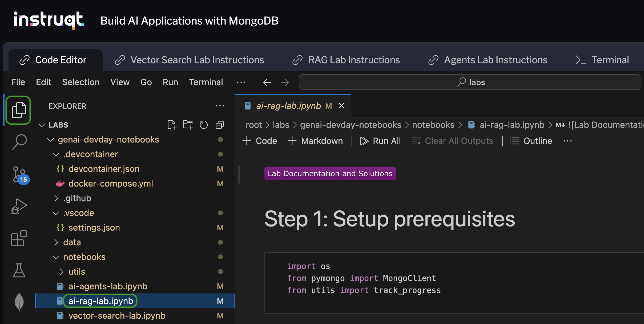Open ai-agents-lab.ipynb notebook
This screenshot has height=324, width=644.
[135, 286]
